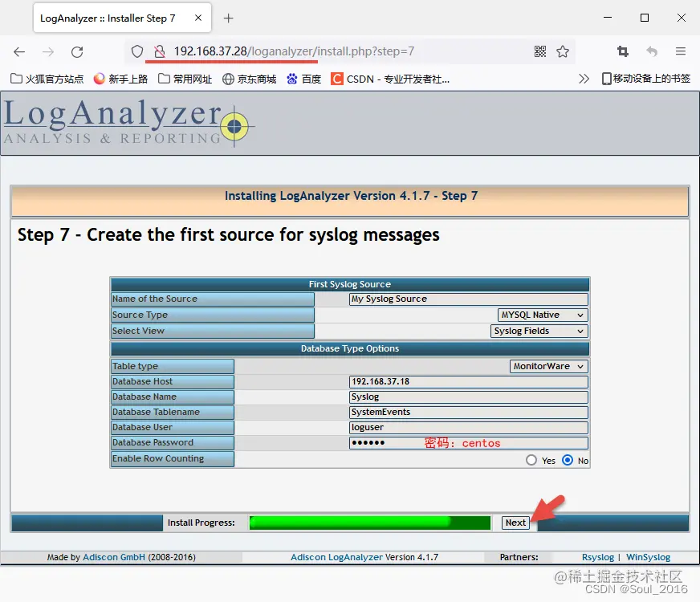Select No for Enable Row Counting
The image size is (700, 602).
pos(568,460)
